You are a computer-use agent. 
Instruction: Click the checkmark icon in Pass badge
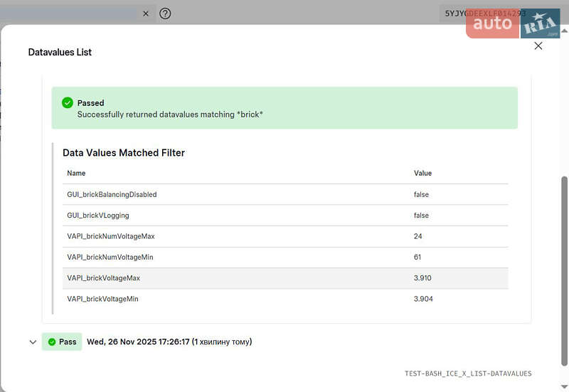(51, 342)
